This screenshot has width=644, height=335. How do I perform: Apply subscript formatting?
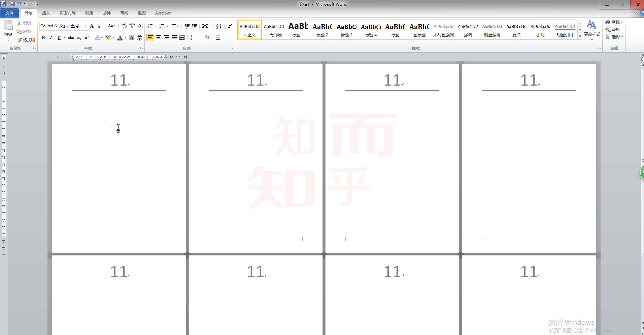(79, 38)
